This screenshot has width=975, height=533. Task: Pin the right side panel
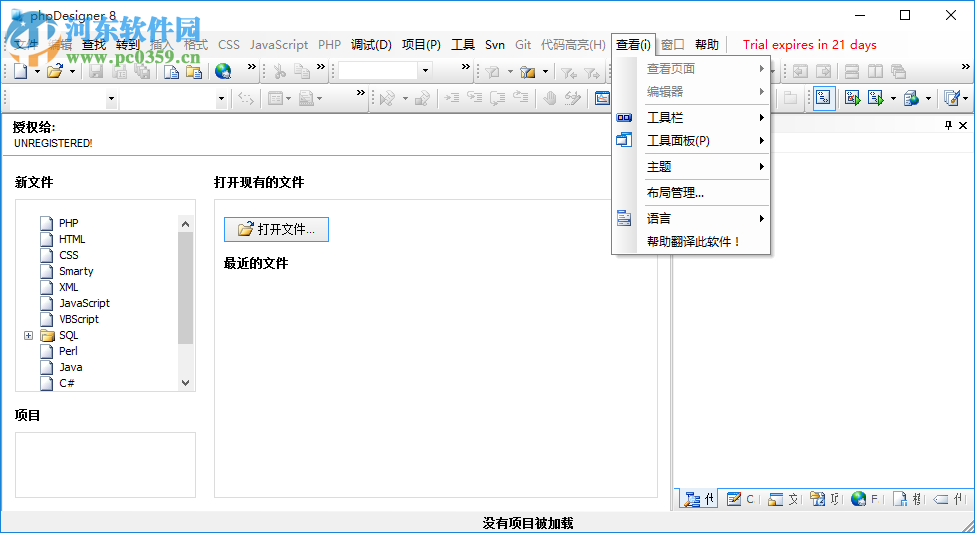tap(948, 126)
